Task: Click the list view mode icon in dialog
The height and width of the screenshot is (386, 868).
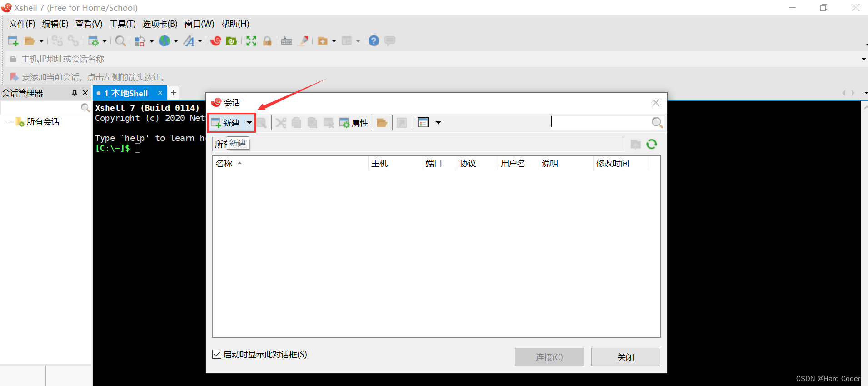Action: (x=423, y=123)
